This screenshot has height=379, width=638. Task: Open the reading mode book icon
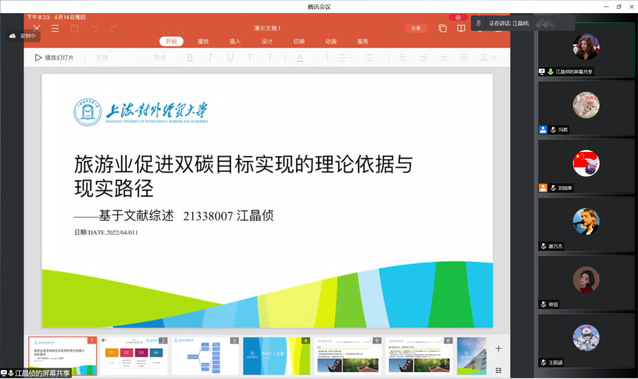point(461,28)
